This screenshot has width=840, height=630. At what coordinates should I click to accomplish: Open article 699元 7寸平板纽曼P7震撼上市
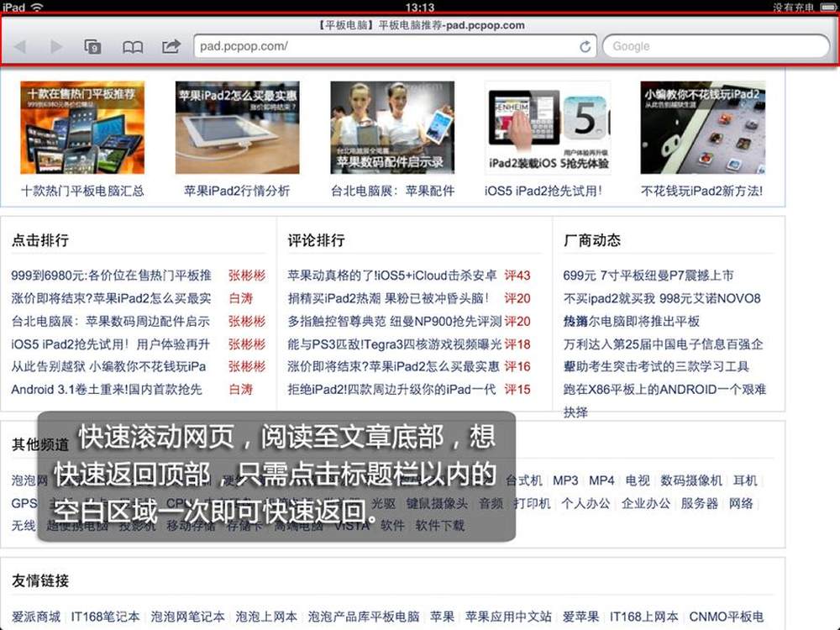[648, 276]
